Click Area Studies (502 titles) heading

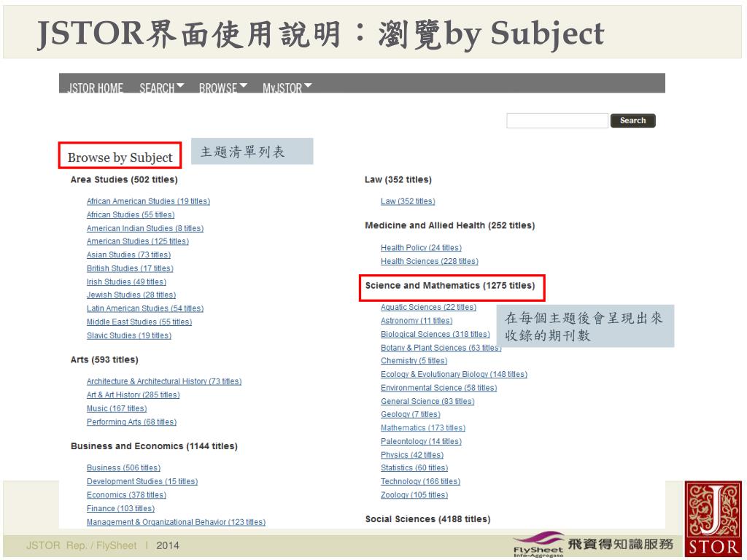pyautogui.click(x=124, y=179)
